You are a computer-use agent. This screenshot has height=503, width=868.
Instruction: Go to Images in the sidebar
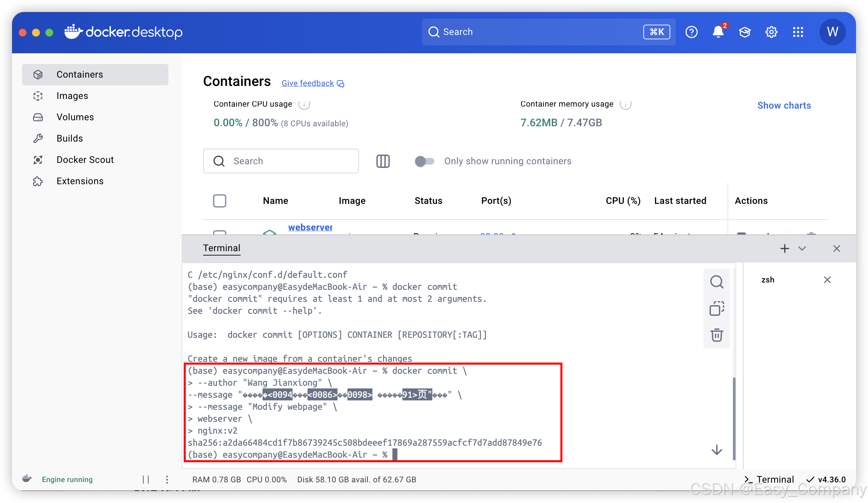[x=72, y=96]
